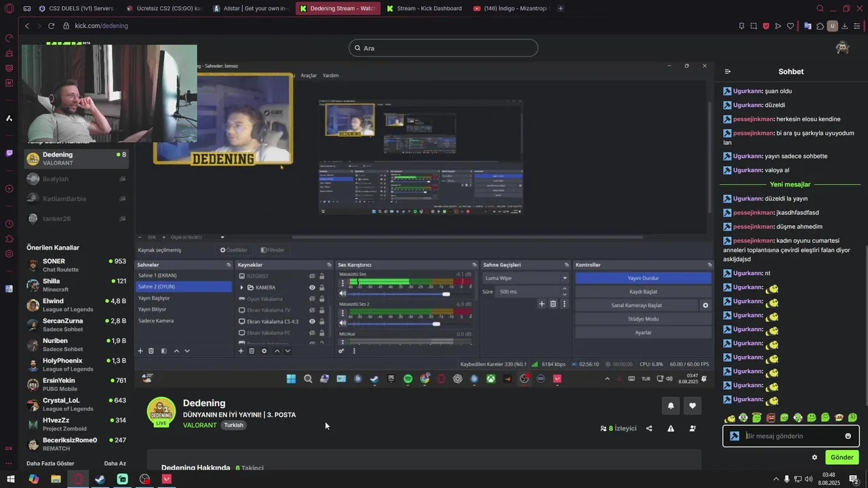Open the browser downloads icon

pos(845,26)
